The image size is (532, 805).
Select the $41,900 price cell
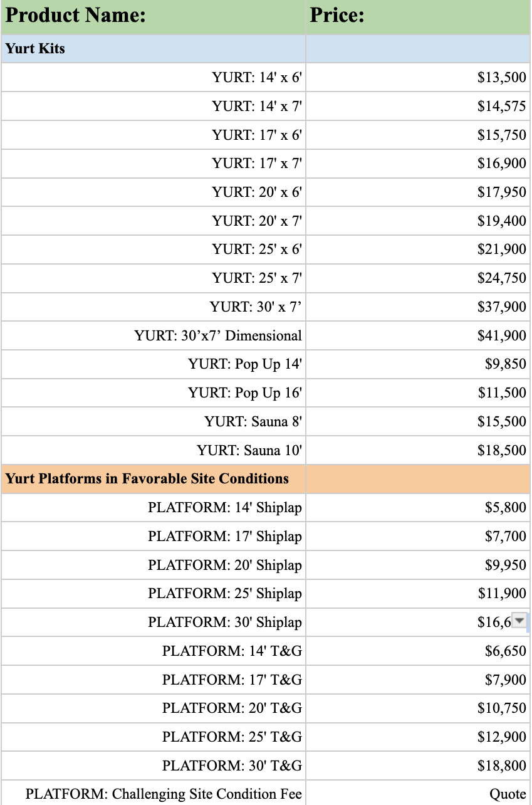(418, 335)
